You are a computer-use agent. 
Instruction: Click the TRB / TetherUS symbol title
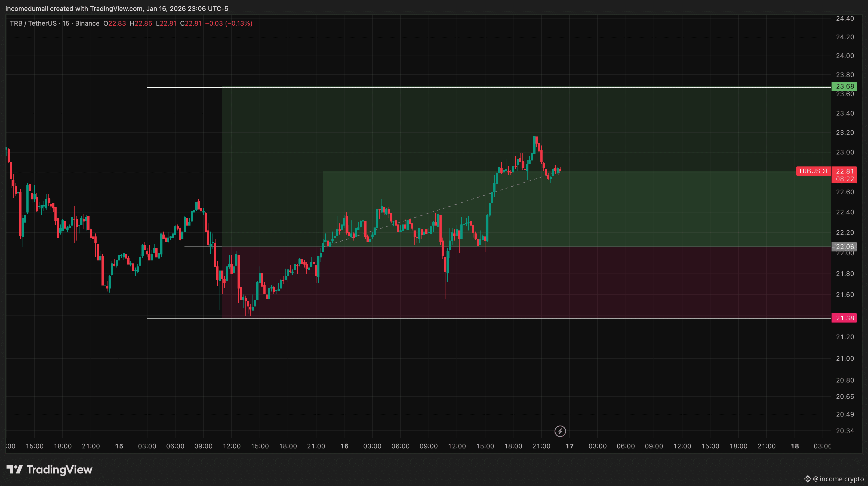33,23
